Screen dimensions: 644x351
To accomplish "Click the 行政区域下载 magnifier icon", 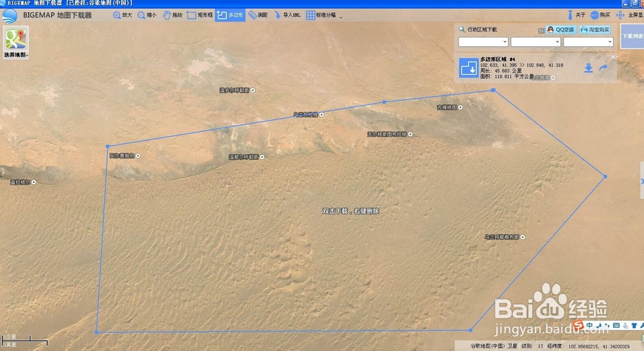I will pyautogui.click(x=462, y=30).
